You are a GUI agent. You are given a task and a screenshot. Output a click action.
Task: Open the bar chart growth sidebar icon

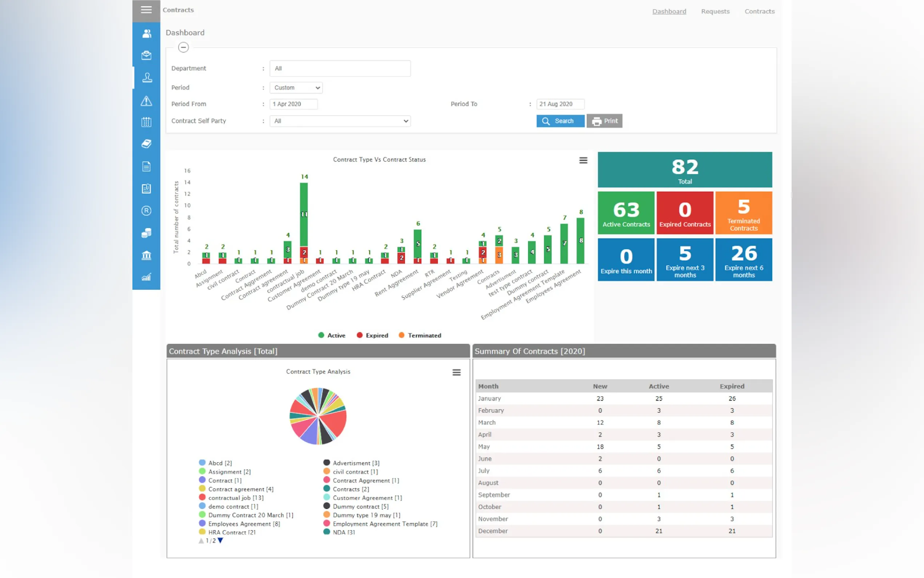(x=146, y=277)
